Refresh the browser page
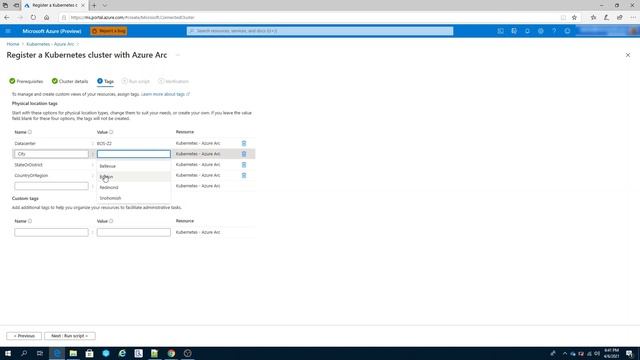The height and width of the screenshot is (360, 640). coord(33,18)
